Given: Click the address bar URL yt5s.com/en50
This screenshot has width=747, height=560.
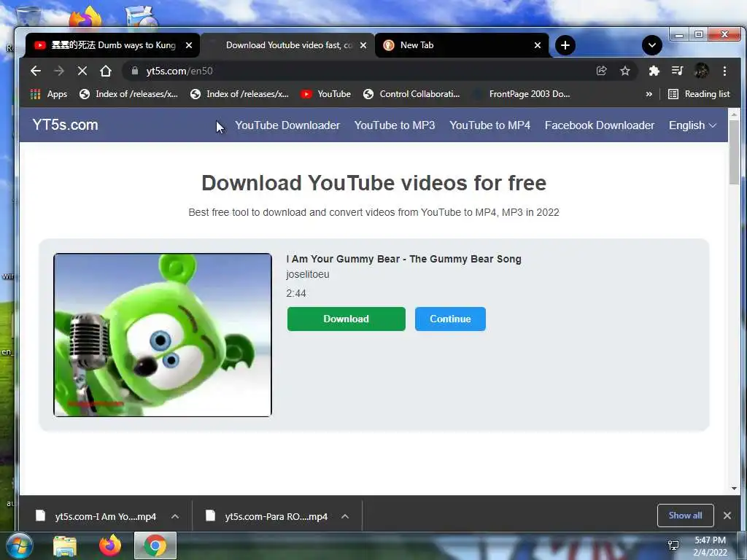Looking at the screenshot, I should click(179, 71).
